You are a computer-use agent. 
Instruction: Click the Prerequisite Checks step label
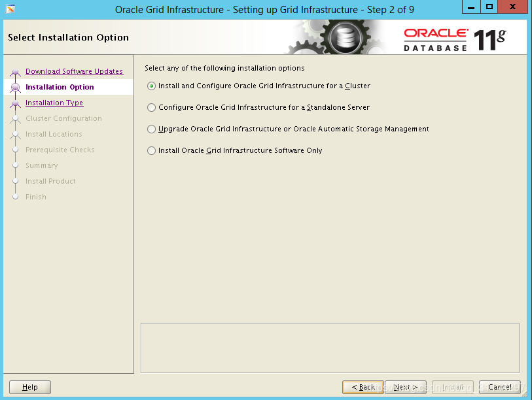coord(60,150)
